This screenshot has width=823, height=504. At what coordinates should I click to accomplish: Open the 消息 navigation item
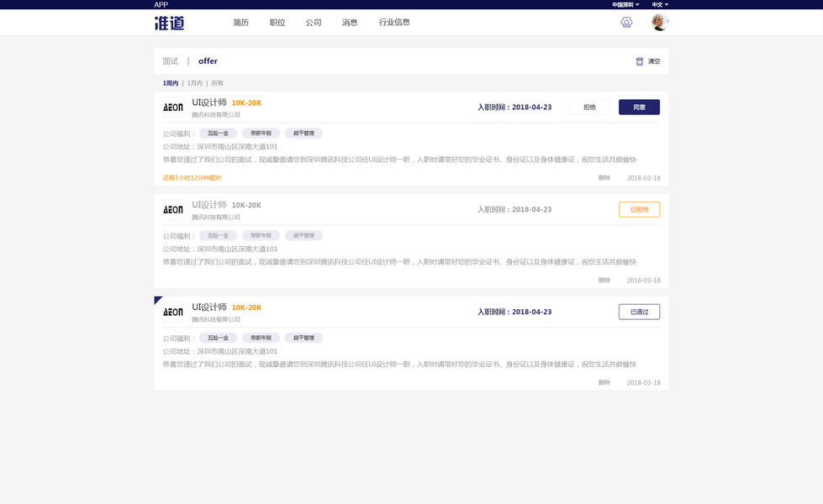(350, 23)
